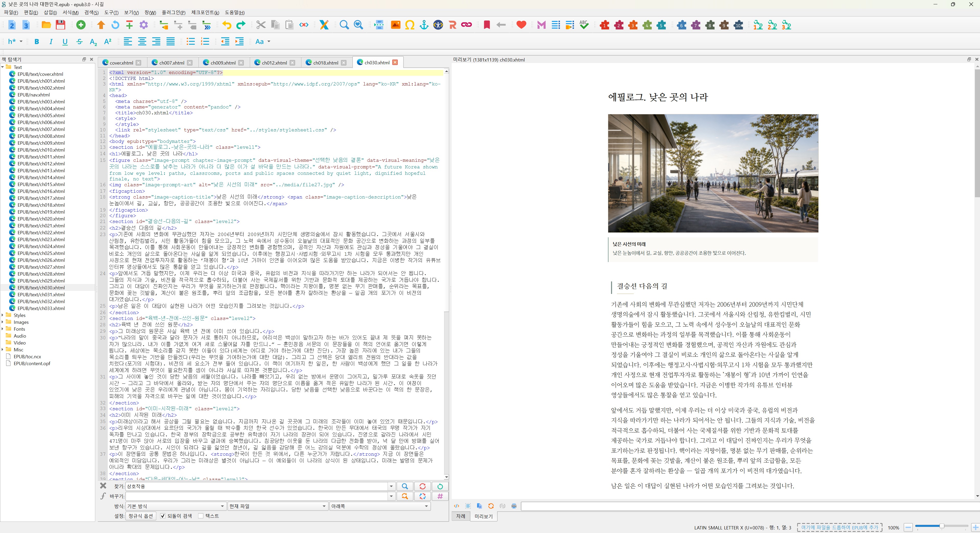The width and height of the screenshot is (980, 533).
Task: Run spellcheck with ABC checkmark icon
Action: (x=584, y=25)
